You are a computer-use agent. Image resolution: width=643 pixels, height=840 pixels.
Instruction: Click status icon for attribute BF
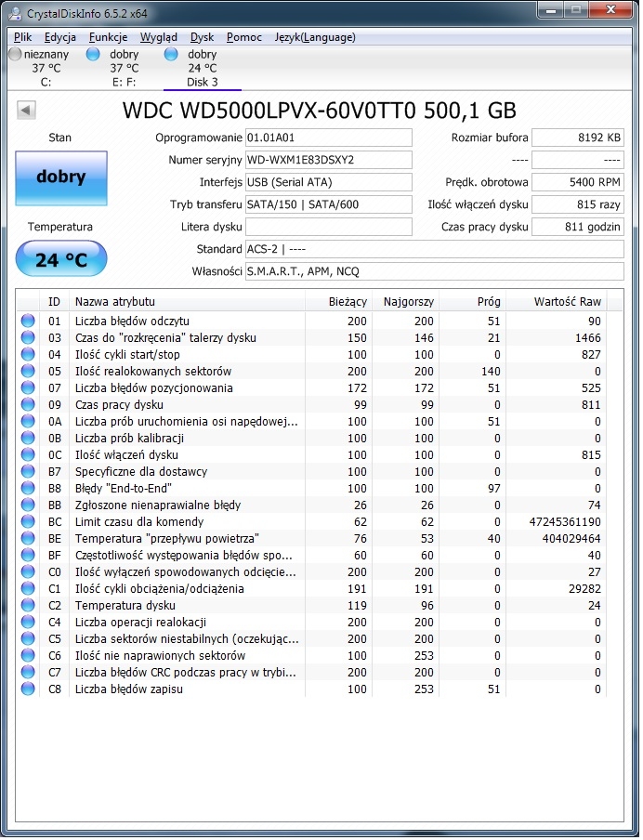coord(27,555)
